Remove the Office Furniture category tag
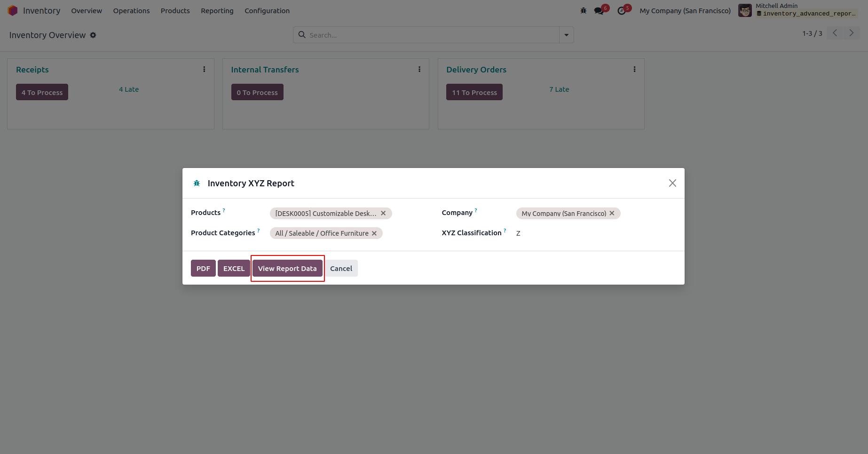 [374, 233]
